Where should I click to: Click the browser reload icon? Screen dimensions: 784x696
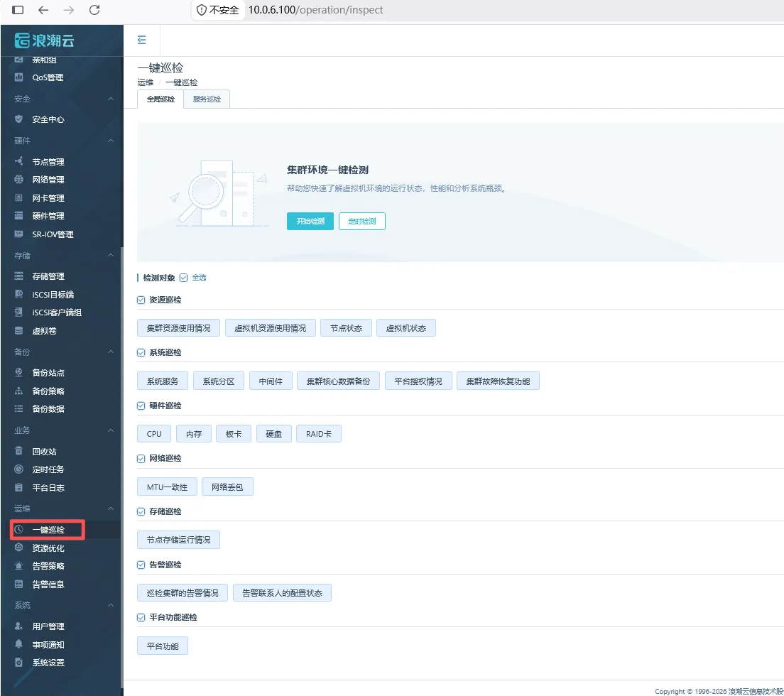[x=94, y=10]
